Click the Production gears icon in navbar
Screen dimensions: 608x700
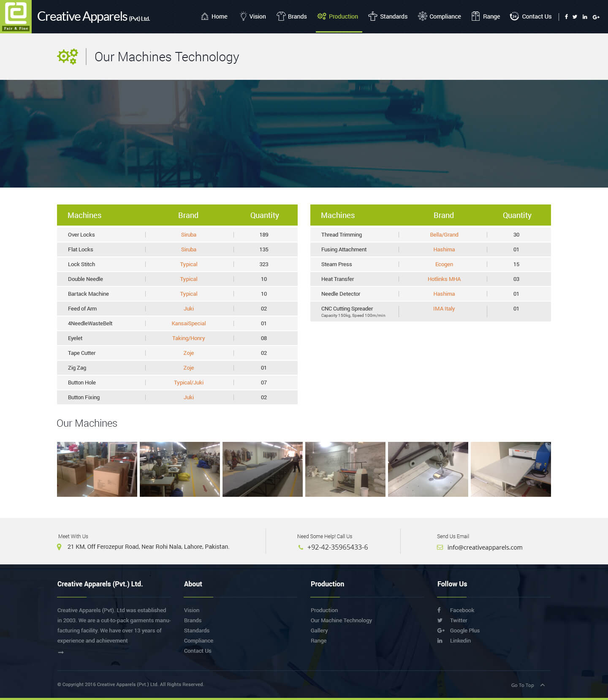click(x=322, y=16)
